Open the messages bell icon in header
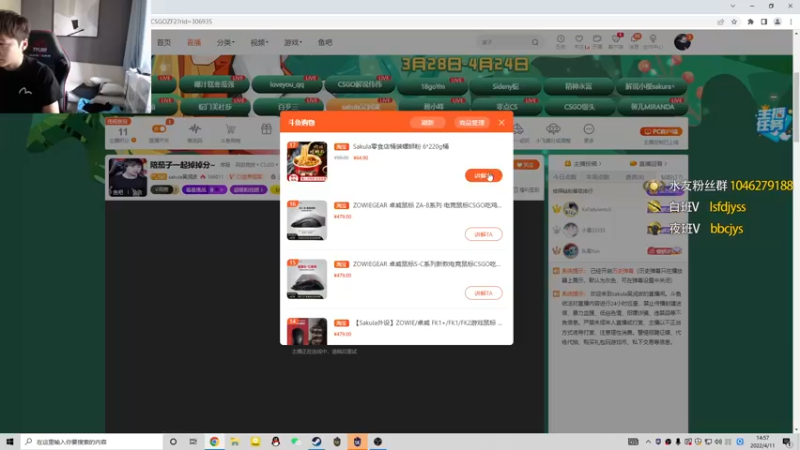800x450 pixels. 634,41
